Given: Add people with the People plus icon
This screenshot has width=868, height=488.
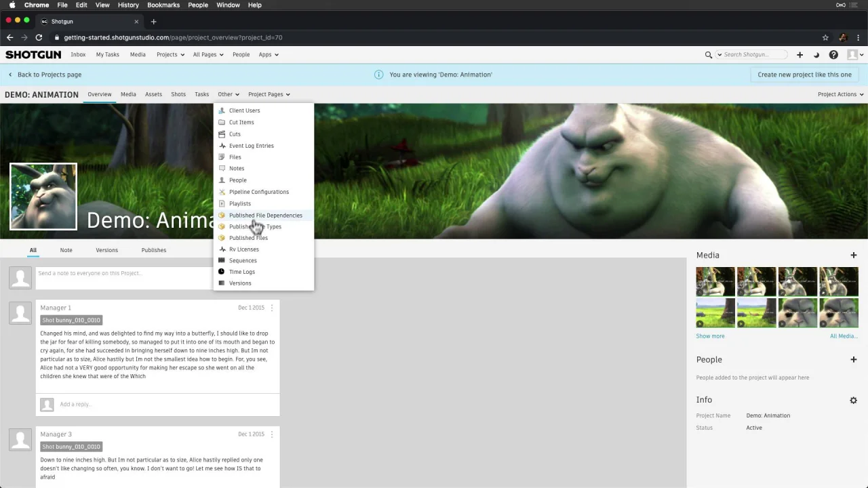Looking at the screenshot, I should pos(854,360).
